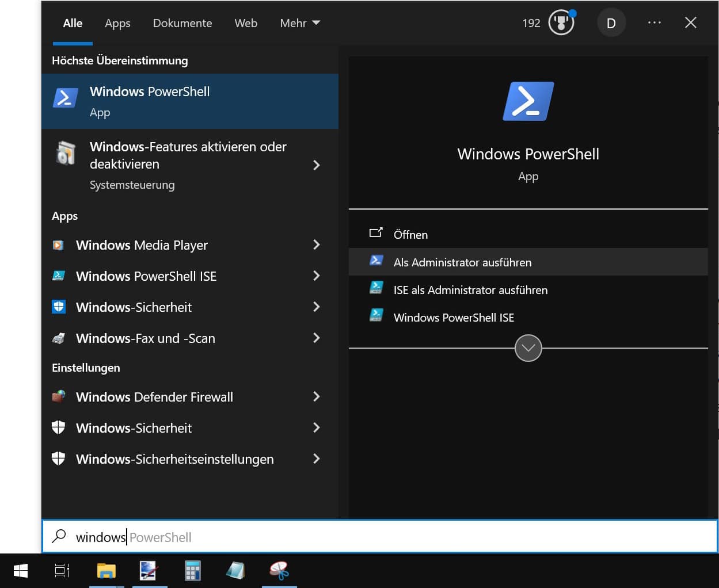719x588 pixels.
Task: Open Task View on the taskbar
Action: point(62,571)
